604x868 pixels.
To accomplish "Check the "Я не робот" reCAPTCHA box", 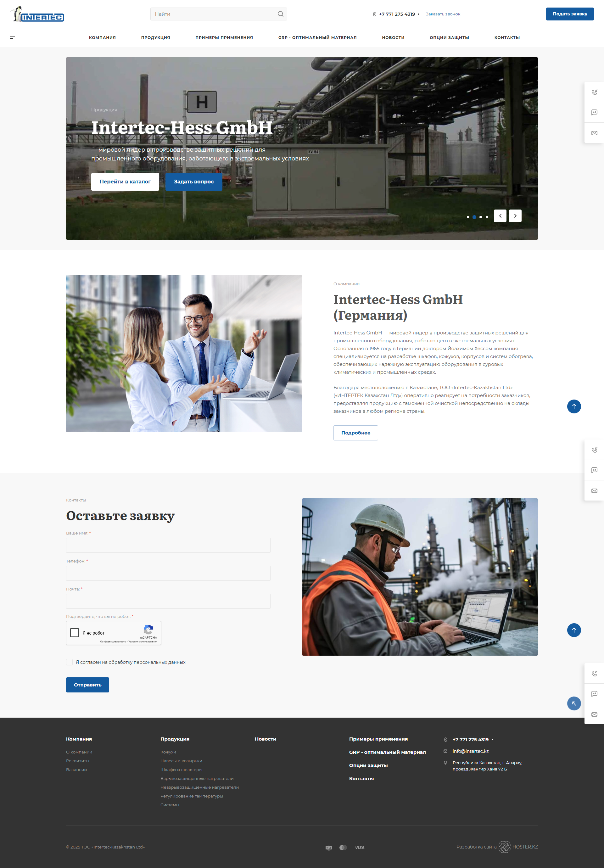I will click(75, 633).
